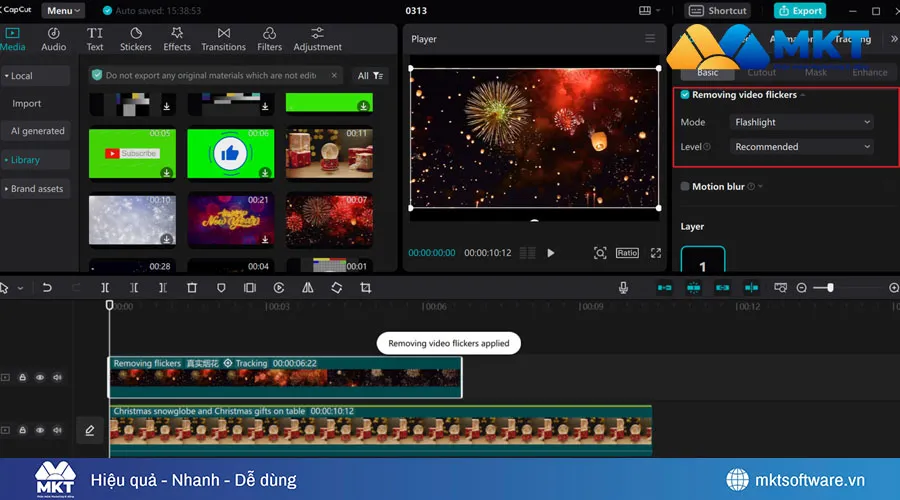
Task: Expand Brand assets section
Action: pyautogui.click(x=36, y=188)
